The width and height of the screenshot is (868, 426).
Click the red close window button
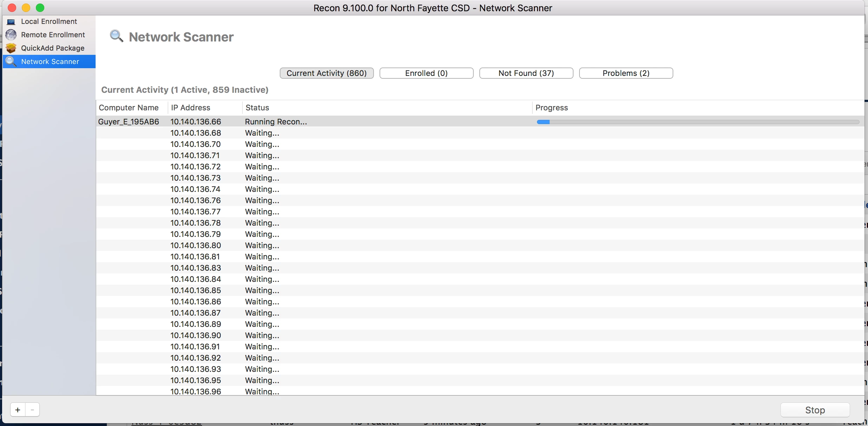coord(12,8)
